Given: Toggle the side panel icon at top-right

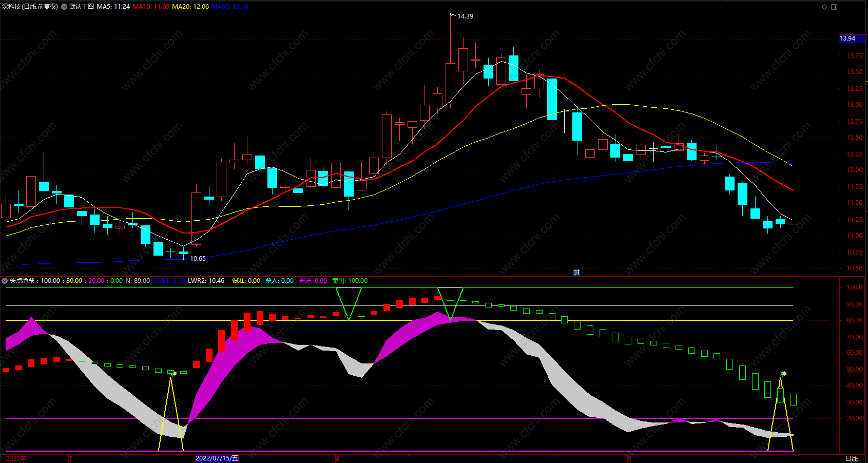Looking at the screenshot, I should 834,7.
